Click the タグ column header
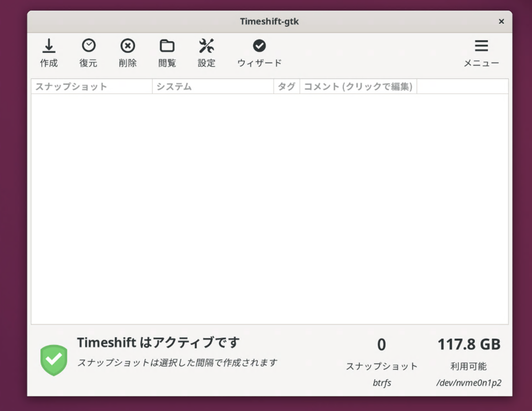This screenshot has width=532, height=411. pyautogui.click(x=286, y=87)
